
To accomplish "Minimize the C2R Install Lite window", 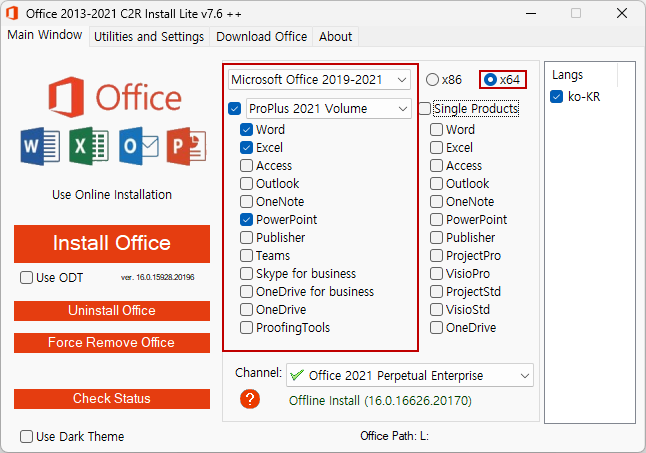I will [531, 14].
